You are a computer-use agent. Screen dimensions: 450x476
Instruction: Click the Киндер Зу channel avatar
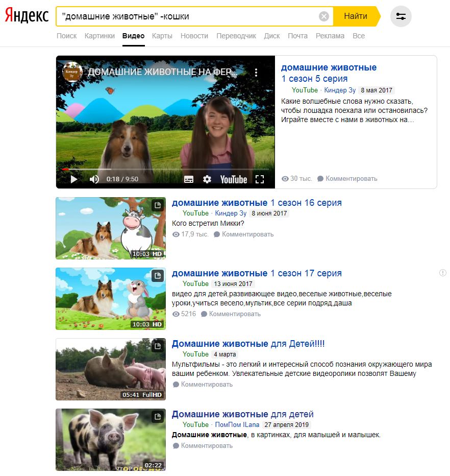point(72,72)
